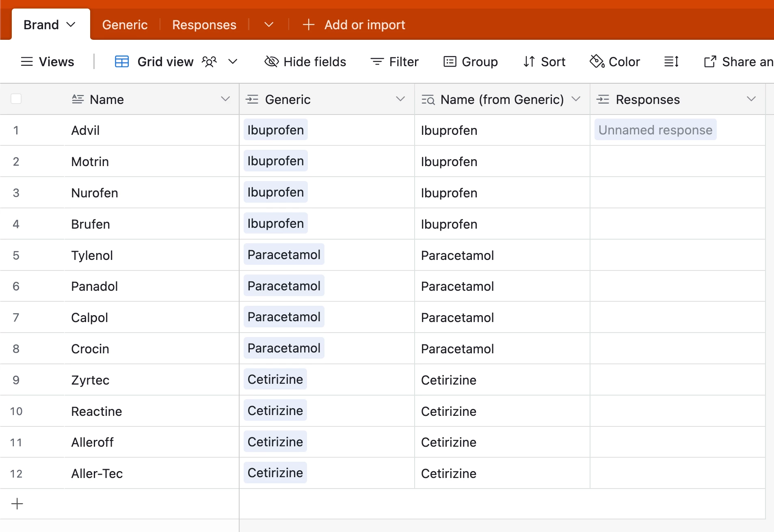774x532 pixels.
Task: Open the Name column dropdown arrow
Action: [x=225, y=99]
